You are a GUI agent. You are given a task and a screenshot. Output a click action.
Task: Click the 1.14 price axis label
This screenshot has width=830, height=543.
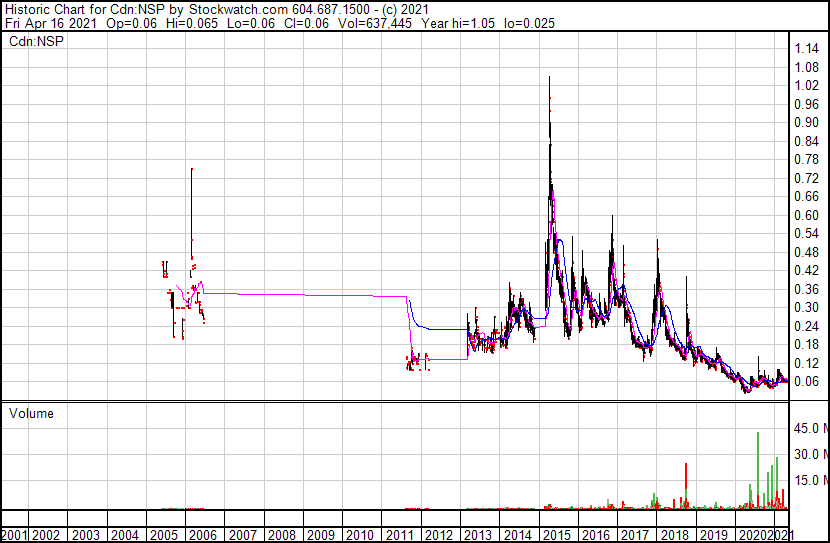coord(808,49)
